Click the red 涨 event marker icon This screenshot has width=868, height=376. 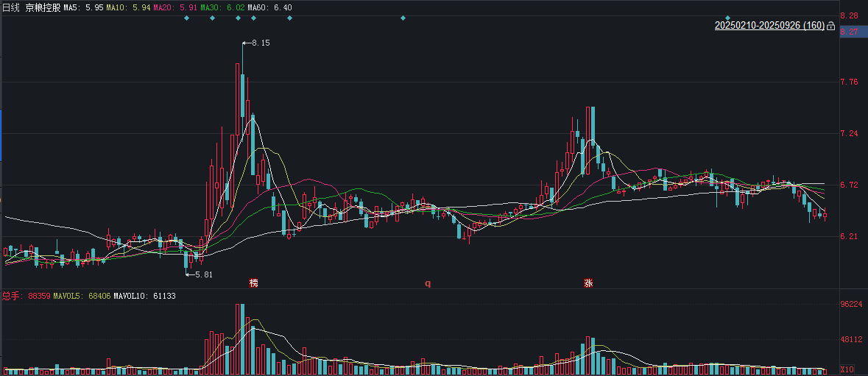point(588,283)
